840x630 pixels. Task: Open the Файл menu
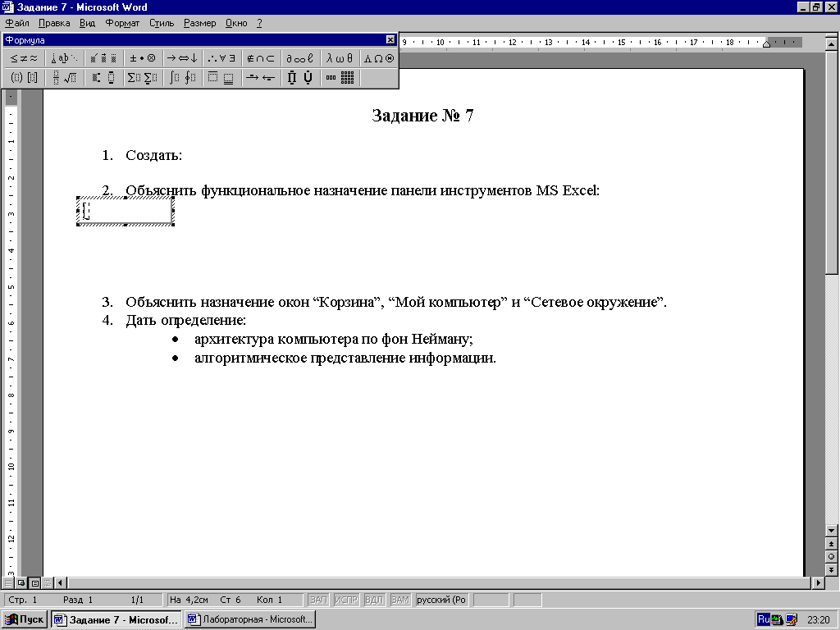pyautogui.click(x=17, y=23)
